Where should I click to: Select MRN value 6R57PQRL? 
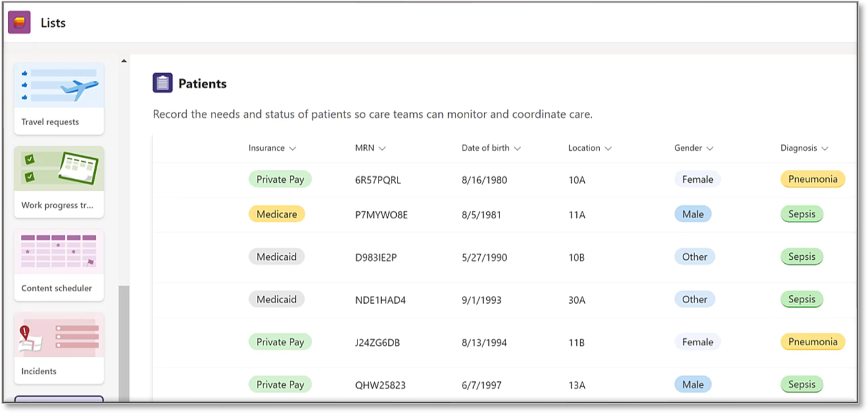(x=378, y=180)
